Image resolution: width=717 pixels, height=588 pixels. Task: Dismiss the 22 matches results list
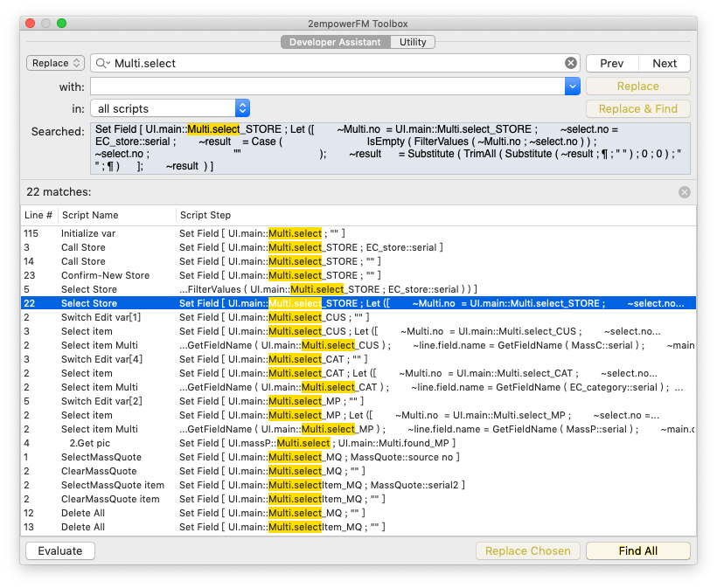(684, 192)
